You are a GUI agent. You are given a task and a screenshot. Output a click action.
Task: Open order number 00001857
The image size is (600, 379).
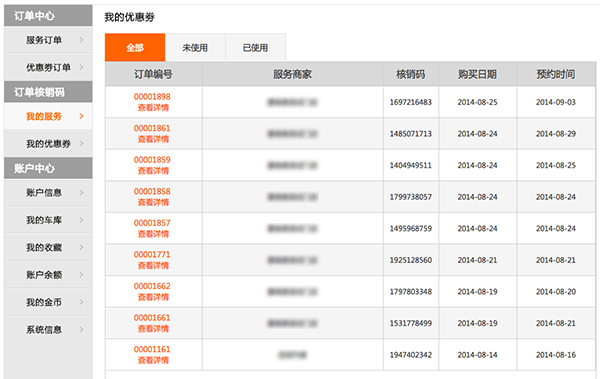click(x=152, y=223)
